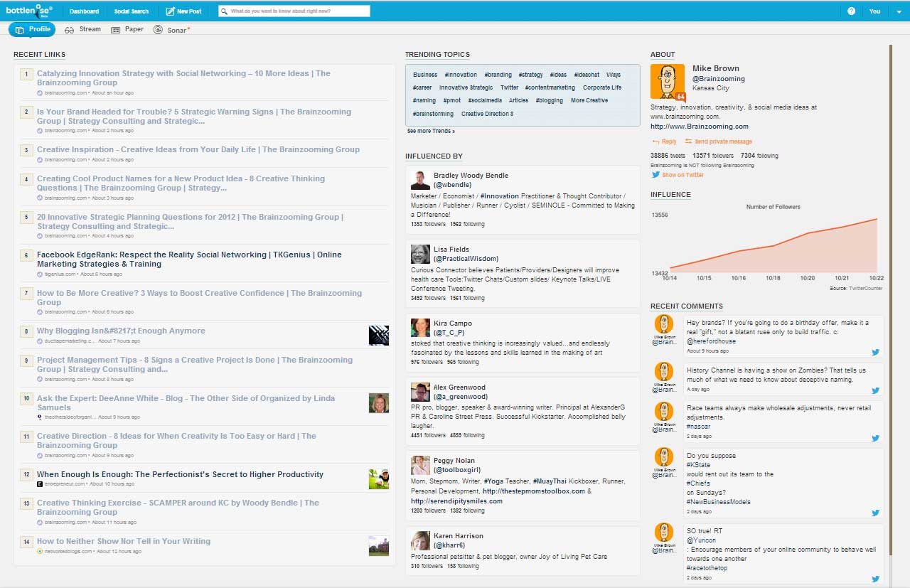This screenshot has height=588, width=910.
Task: Click commenter avatar beside "Race teams" comment
Action: tap(664, 412)
